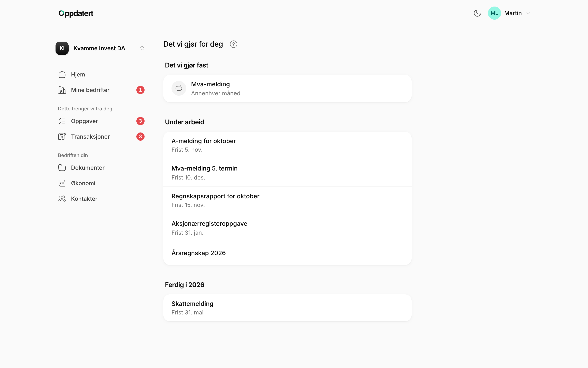Click the Martin username label
Image resolution: width=588 pixels, height=368 pixels.
513,13
